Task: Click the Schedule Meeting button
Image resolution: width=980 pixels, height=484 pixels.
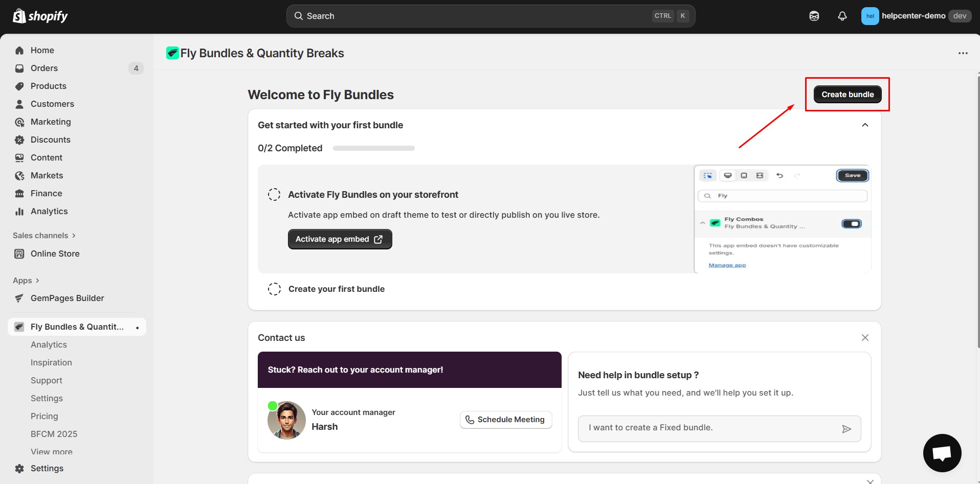Action: click(505, 420)
